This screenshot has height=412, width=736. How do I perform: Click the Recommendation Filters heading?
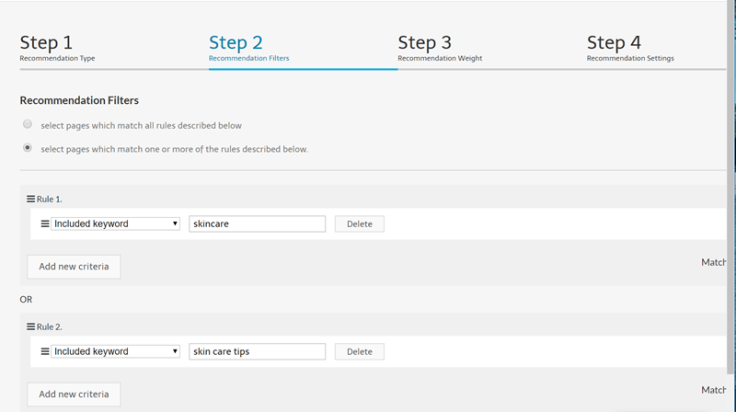(79, 100)
